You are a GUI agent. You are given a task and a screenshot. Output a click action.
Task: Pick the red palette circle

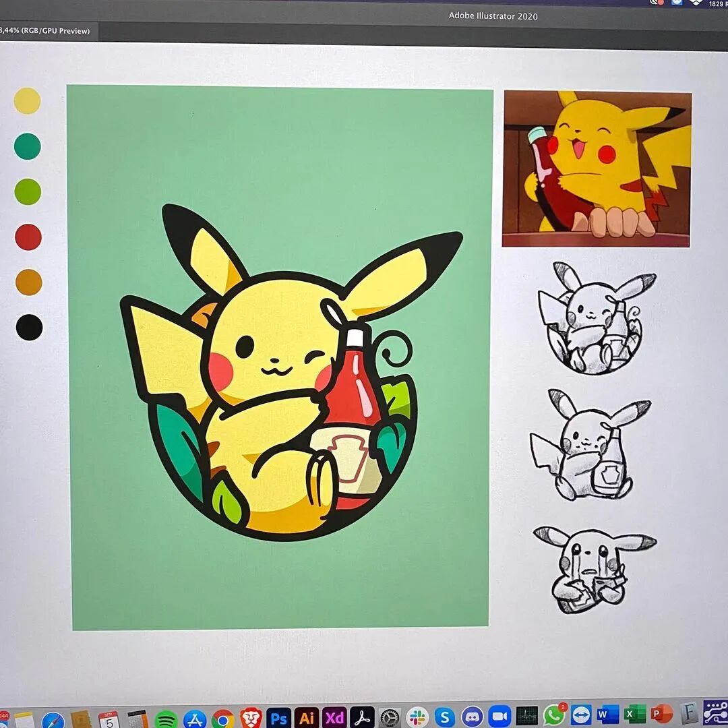point(28,237)
